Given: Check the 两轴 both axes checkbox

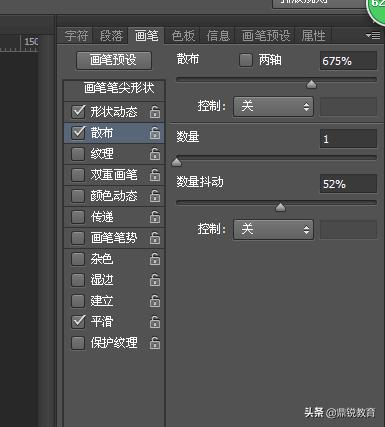Looking at the screenshot, I should point(246,60).
